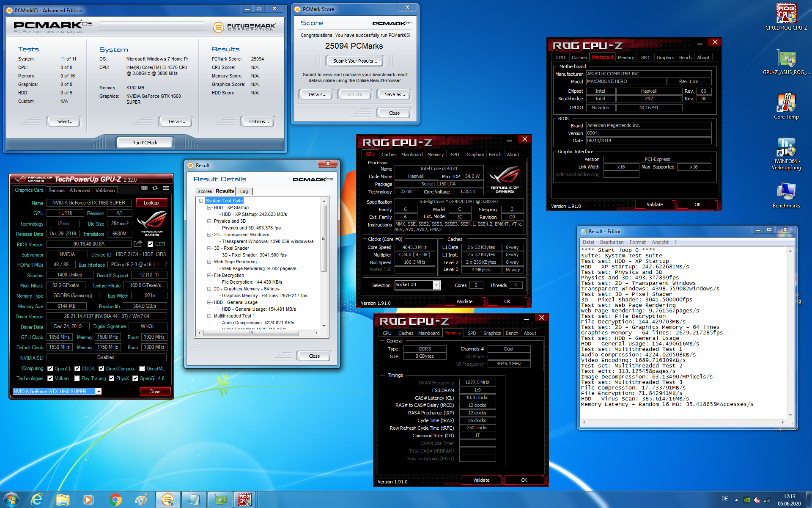812x508 pixels.
Task: Collapse Web Page Rendering node
Action: pos(209,262)
